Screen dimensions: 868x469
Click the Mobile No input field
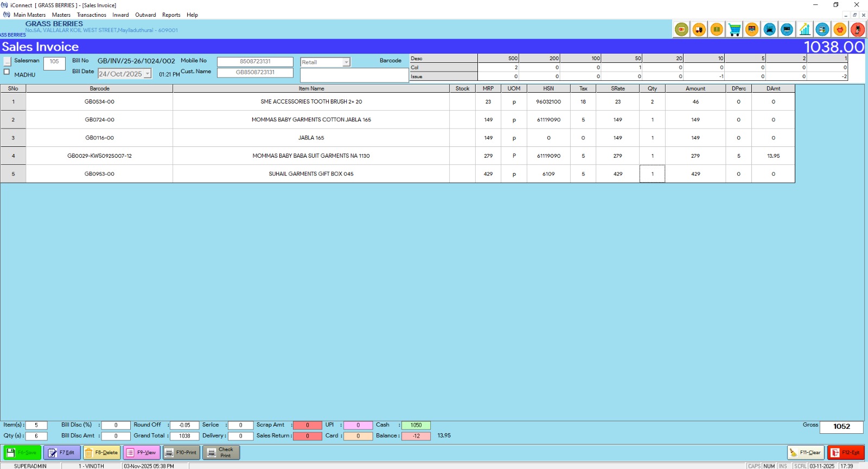point(255,62)
